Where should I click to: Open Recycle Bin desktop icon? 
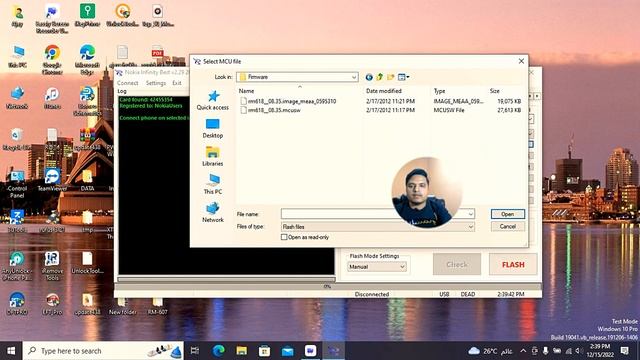(17, 140)
